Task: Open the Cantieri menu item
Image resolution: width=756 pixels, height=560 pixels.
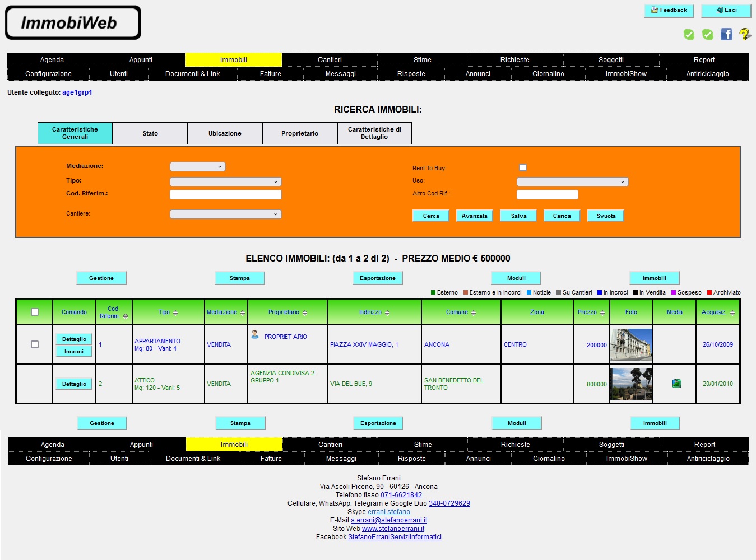Action: (330, 60)
